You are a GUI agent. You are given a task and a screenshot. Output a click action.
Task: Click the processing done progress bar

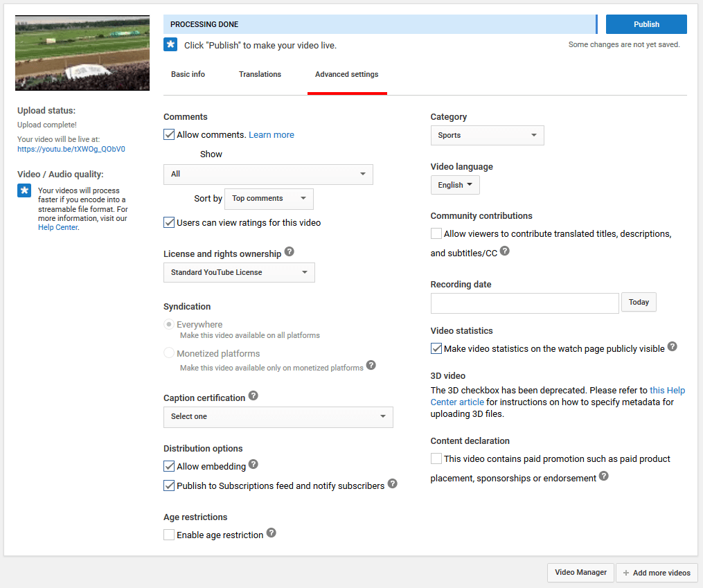380,24
